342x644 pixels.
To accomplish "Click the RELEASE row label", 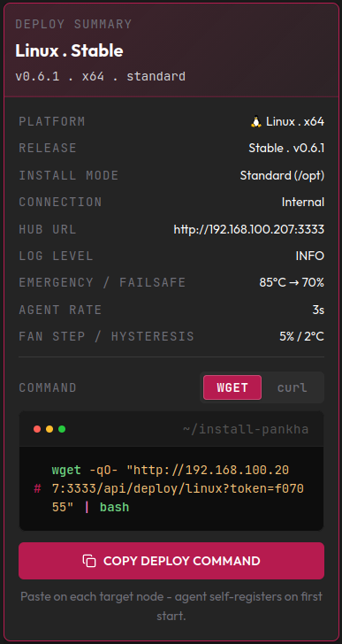I will 48,148.
